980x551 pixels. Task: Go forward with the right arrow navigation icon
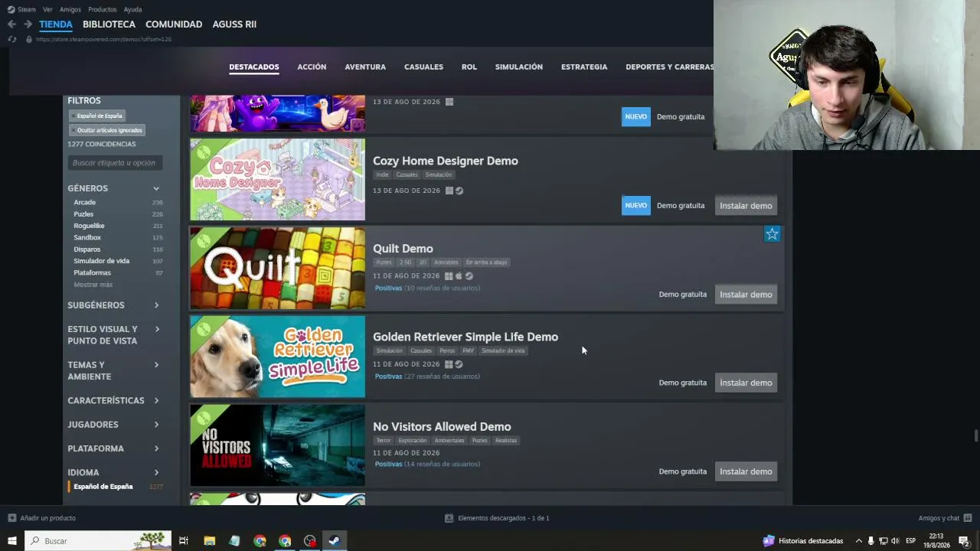pos(28,24)
